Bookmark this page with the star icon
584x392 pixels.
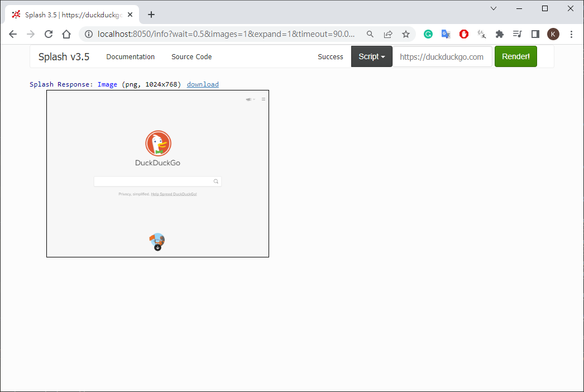[406, 34]
